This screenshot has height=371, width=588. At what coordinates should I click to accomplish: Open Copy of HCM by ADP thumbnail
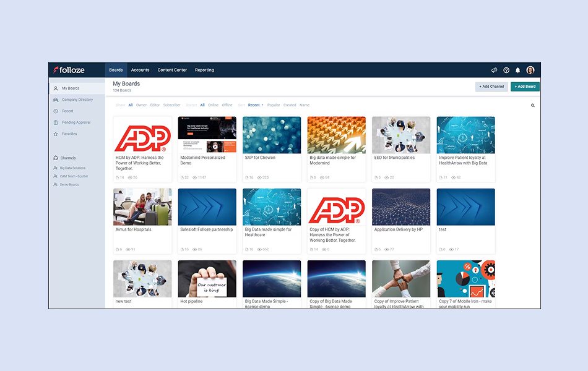[x=336, y=207]
